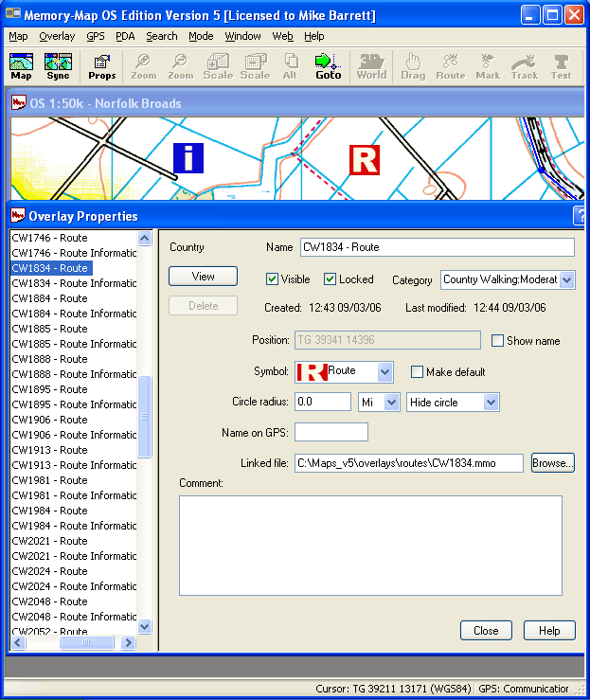Open the Window menu
Screen dimensions: 590x700
[242, 36]
